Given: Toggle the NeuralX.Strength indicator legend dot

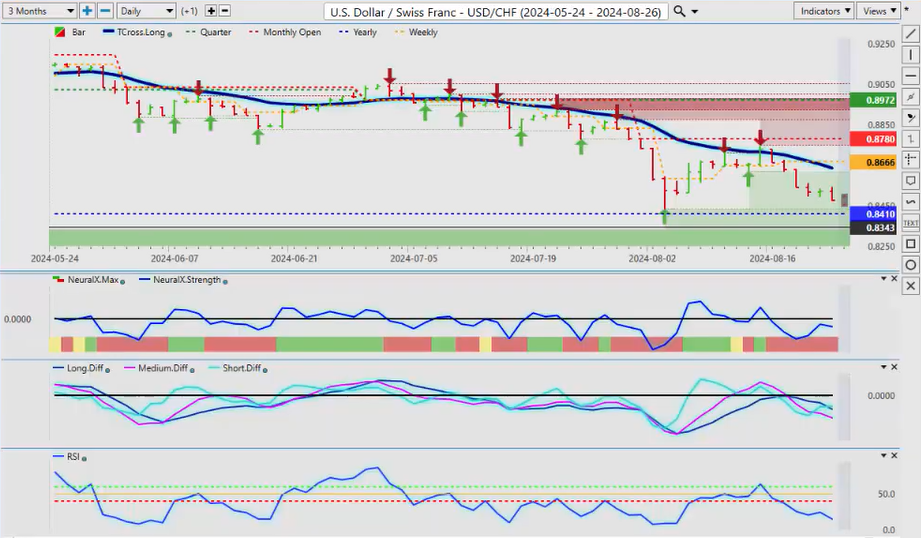Looking at the screenshot, I should [x=227, y=281].
